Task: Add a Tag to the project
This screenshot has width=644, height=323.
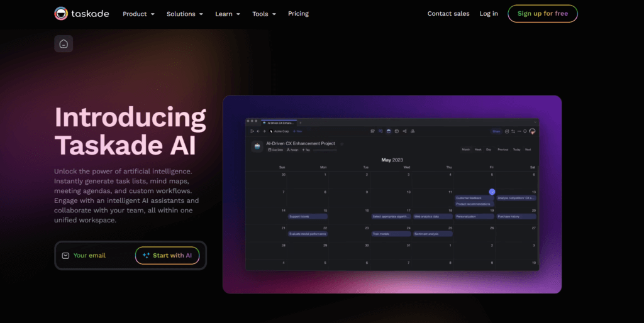Action: pyautogui.click(x=306, y=150)
